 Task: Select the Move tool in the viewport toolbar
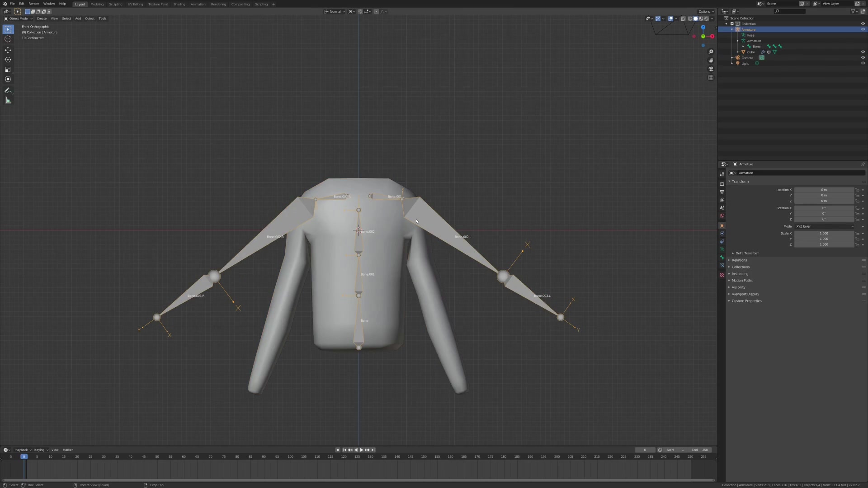pyautogui.click(x=8, y=50)
